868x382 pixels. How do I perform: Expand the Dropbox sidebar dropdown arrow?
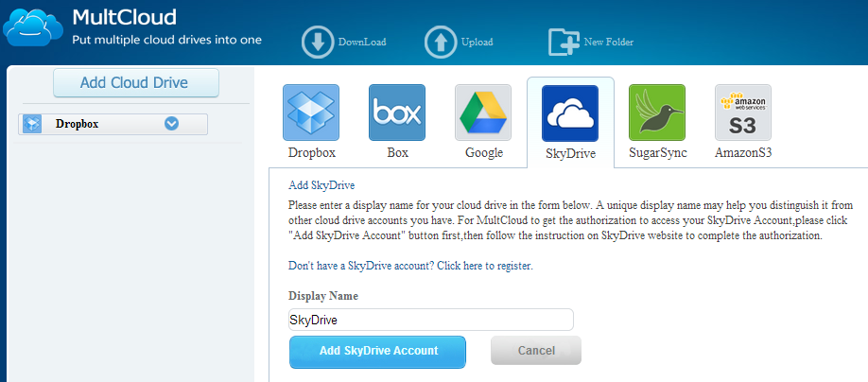click(171, 124)
